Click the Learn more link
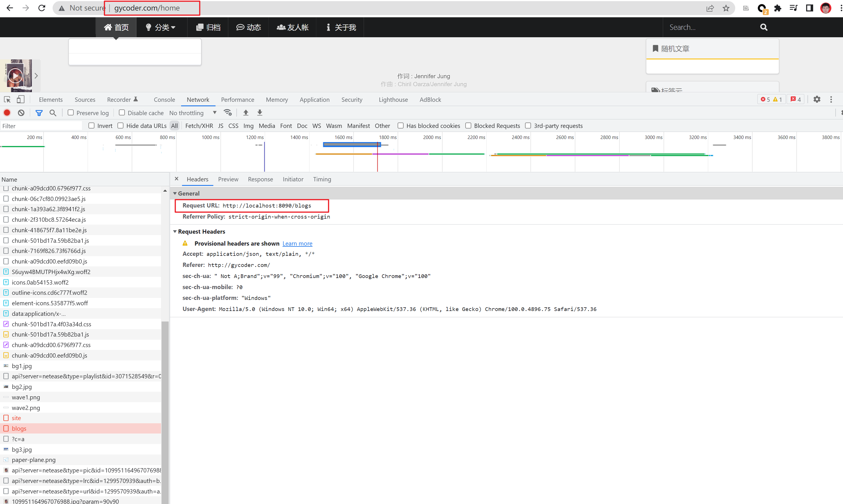This screenshot has height=504, width=843. 297,243
